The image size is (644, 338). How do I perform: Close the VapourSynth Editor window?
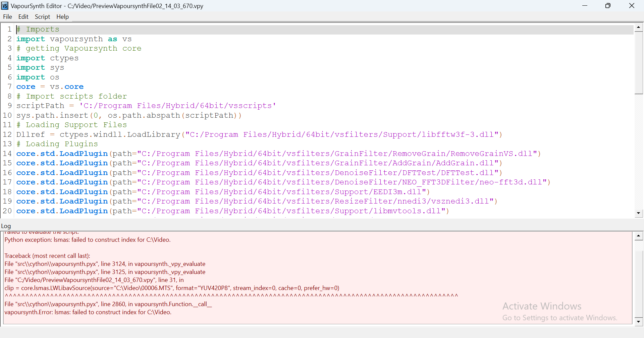pyautogui.click(x=632, y=6)
